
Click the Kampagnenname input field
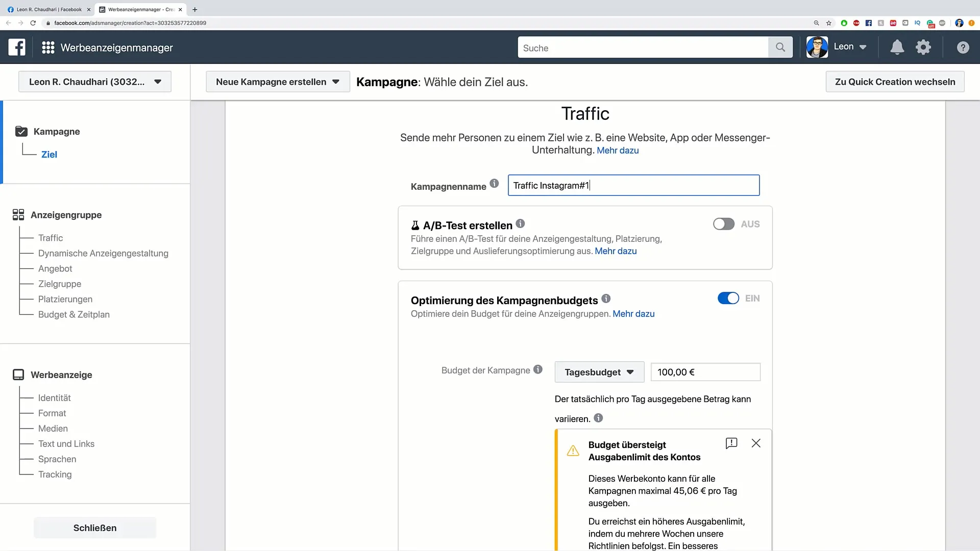click(x=633, y=185)
